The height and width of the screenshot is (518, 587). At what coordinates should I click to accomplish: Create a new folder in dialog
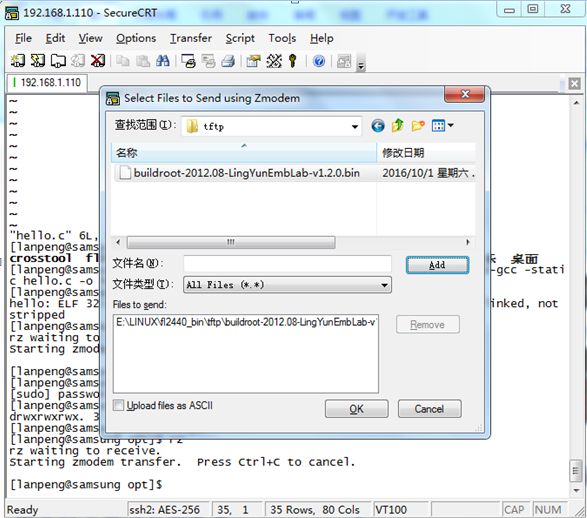pos(418,126)
